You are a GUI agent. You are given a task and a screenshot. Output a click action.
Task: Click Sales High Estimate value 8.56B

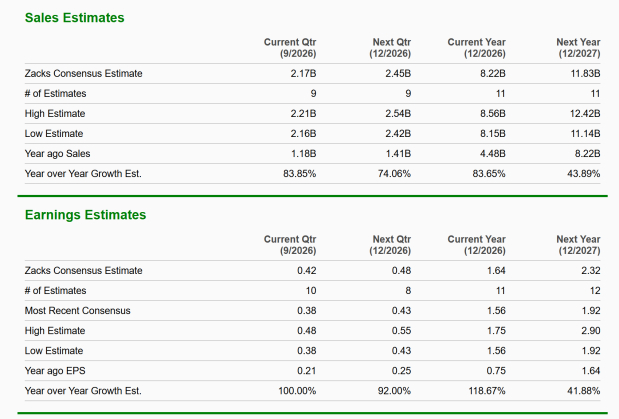[x=493, y=114]
